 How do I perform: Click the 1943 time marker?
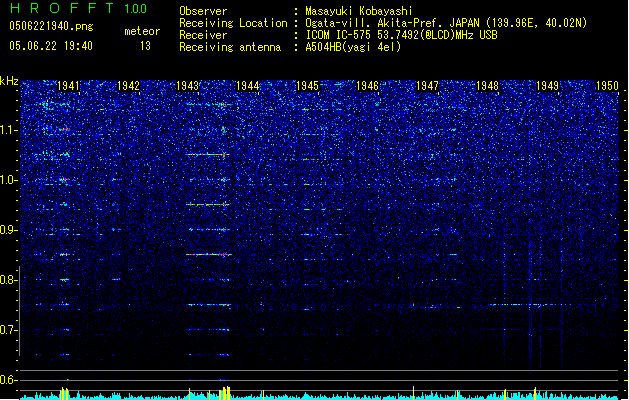(187, 85)
